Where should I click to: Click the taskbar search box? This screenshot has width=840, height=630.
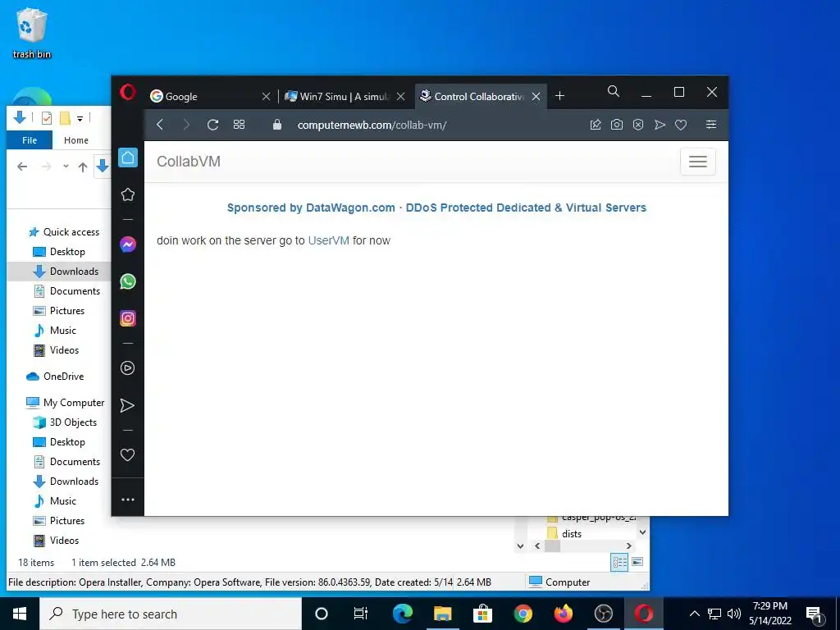pyautogui.click(x=171, y=614)
